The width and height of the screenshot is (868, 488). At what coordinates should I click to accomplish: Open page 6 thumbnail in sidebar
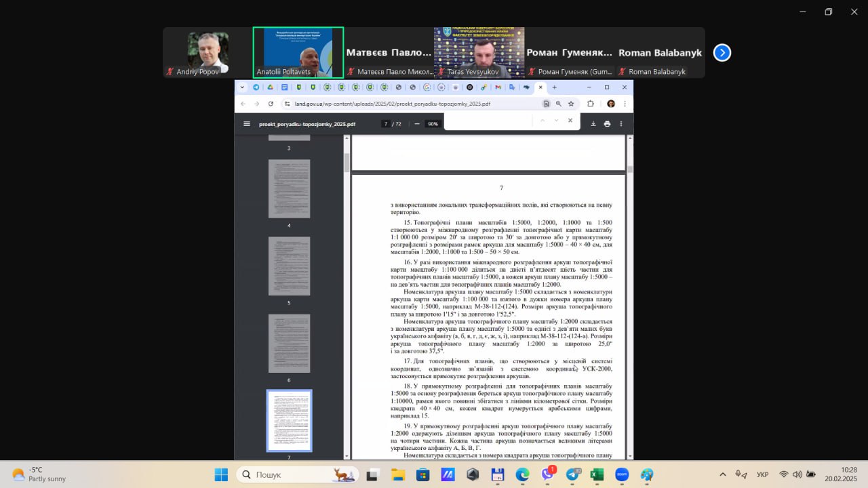[x=289, y=343]
